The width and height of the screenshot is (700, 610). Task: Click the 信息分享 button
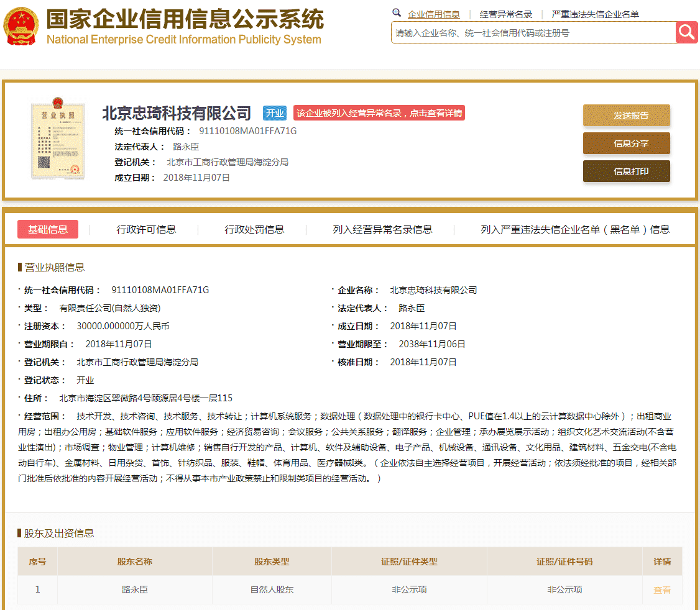coord(627,143)
